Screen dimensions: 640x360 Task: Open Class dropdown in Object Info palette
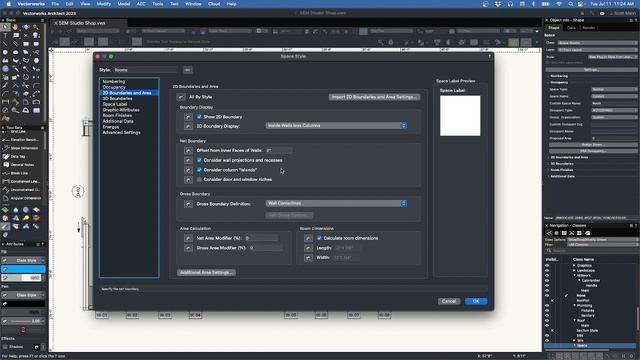point(597,43)
